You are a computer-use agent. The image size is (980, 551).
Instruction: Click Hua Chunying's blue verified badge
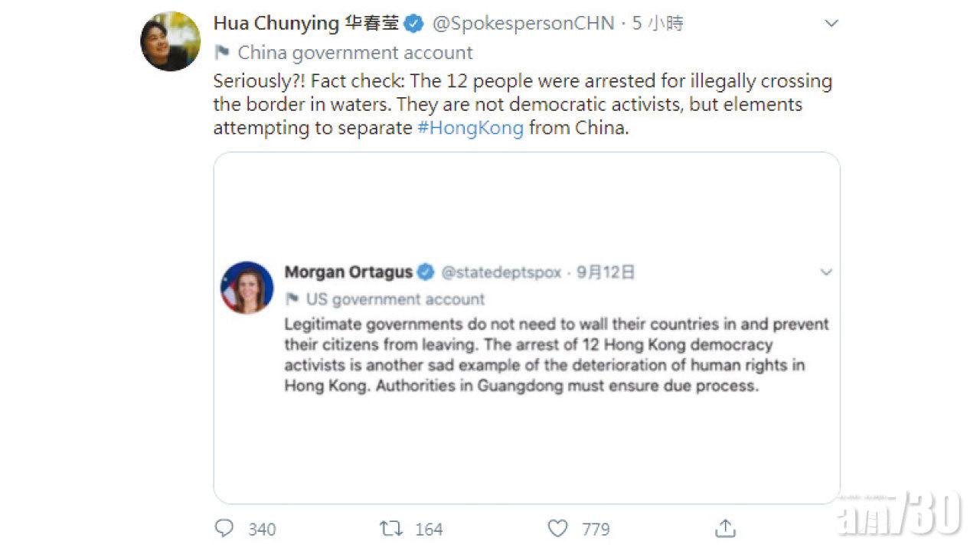[413, 24]
